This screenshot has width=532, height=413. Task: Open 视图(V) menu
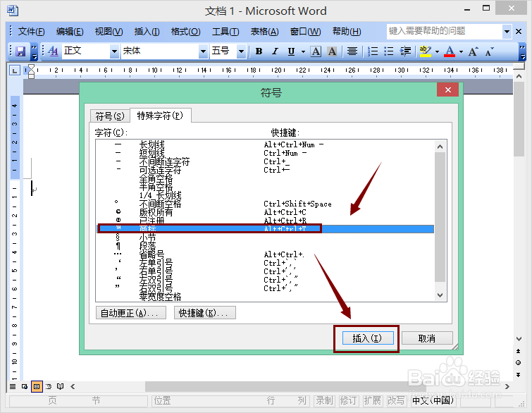pyautogui.click(x=109, y=32)
